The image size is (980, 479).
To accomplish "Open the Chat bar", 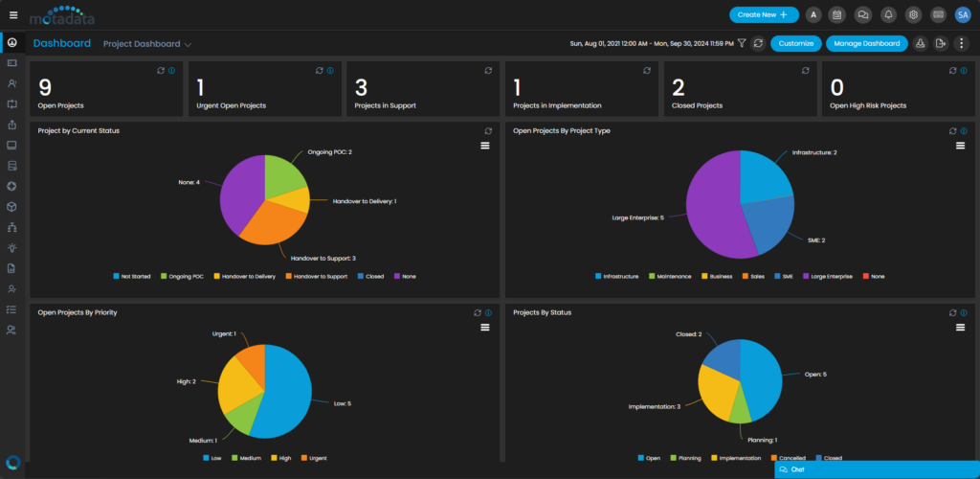I will coord(877,469).
